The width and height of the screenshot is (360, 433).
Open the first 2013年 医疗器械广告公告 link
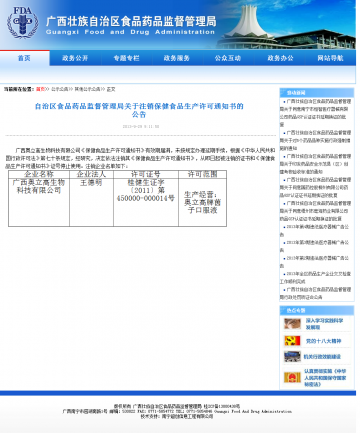[315, 230]
